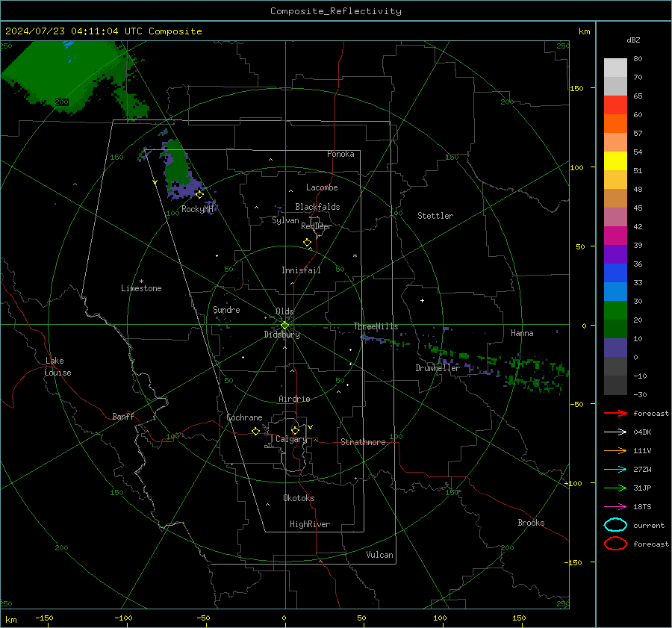Click the Stettler label
The width and height of the screenshot is (672, 628).
click(435, 216)
